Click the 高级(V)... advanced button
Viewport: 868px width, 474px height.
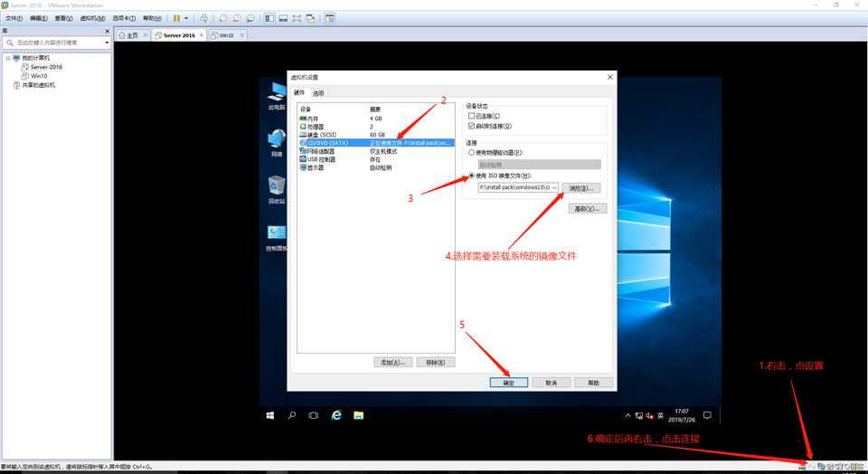coord(588,209)
